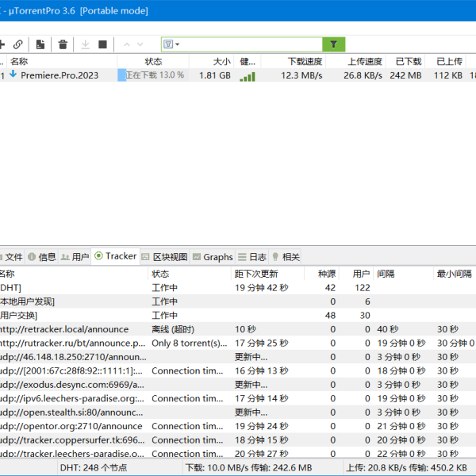Sort trackers by 最小间隔 column
The image size is (476, 476).
click(x=455, y=274)
